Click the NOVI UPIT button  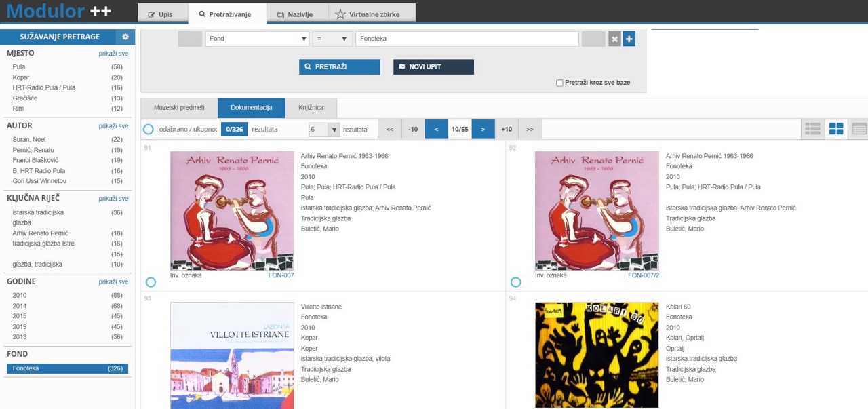[x=433, y=67]
